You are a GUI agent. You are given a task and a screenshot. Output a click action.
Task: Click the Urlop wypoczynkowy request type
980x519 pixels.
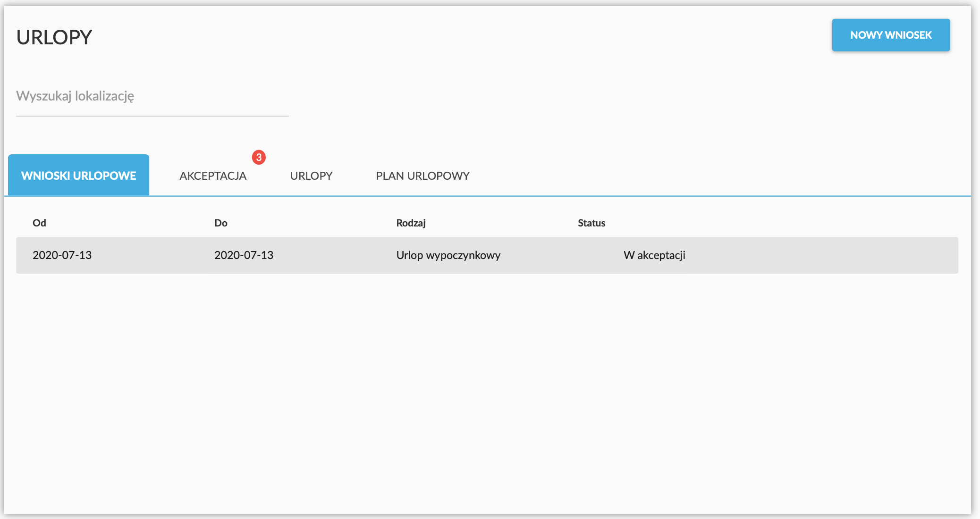[448, 255]
